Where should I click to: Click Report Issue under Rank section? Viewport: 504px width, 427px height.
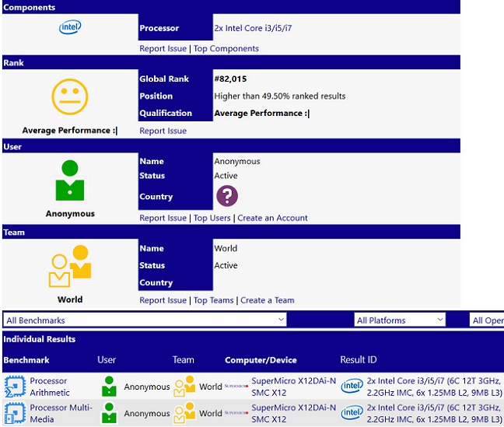click(163, 131)
